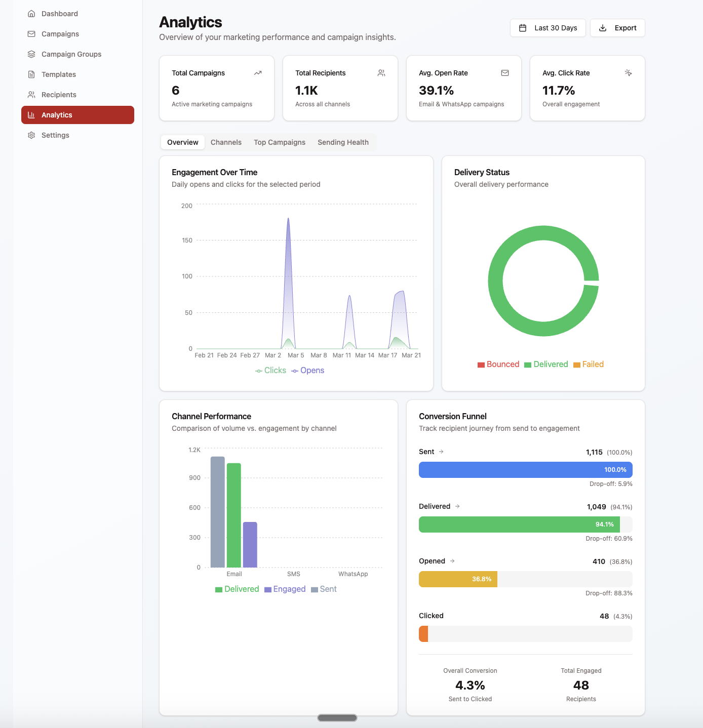The width and height of the screenshot is (703, 728).
Task: Open Campaign Groups from sidebar
Action: [x=77, y=54]
